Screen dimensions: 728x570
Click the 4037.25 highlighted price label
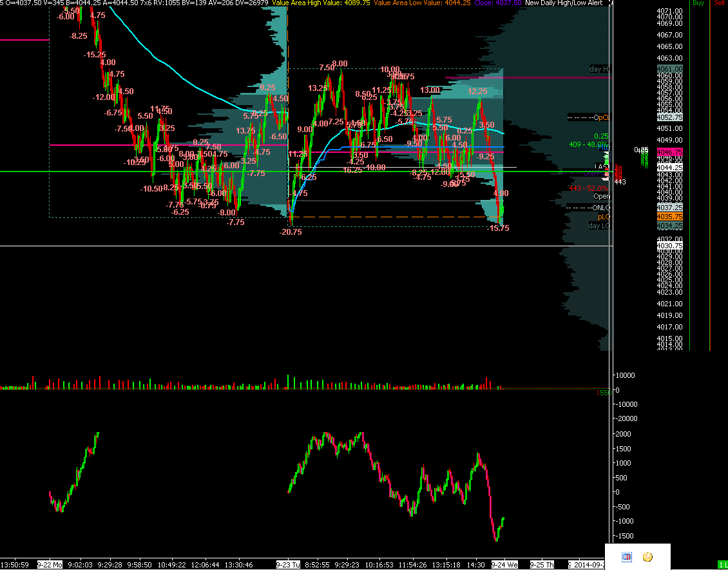[x=669, y=208]
